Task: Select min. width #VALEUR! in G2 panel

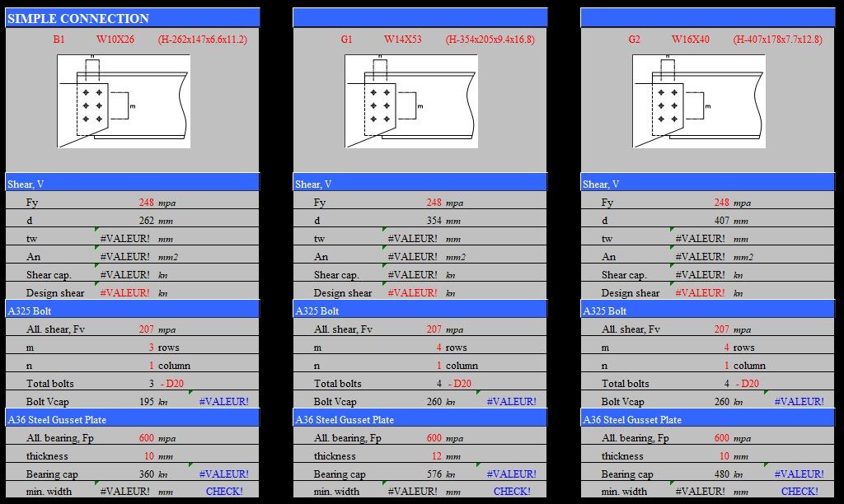Action: [701, 492]
